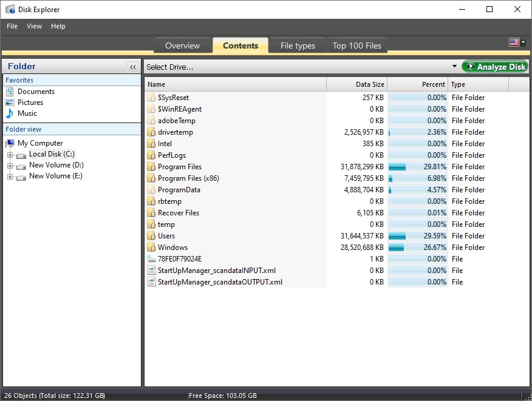532x401 pixels.
Task: Click the ProgramData folder icon
Action: (x=152, y=190)
